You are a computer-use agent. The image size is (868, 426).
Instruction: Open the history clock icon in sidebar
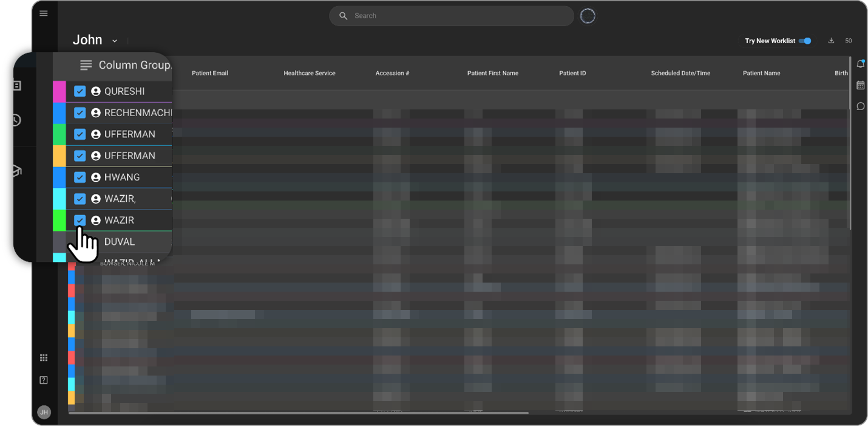coord(16,120)
